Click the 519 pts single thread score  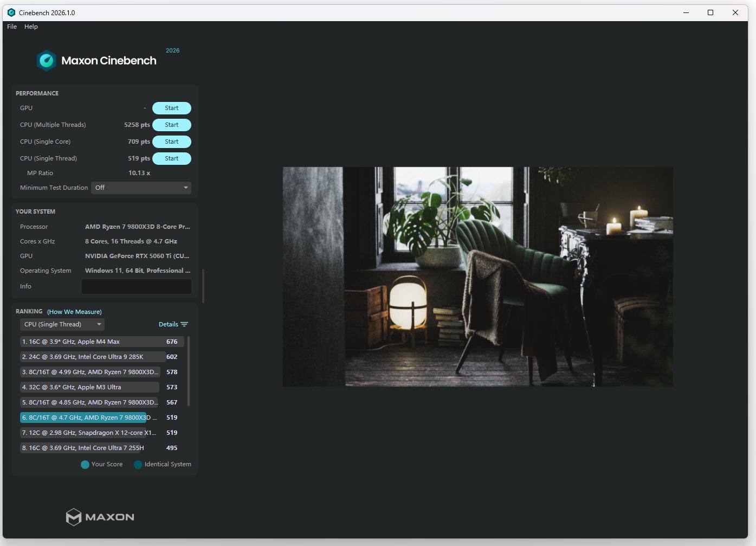coord(139,158)
